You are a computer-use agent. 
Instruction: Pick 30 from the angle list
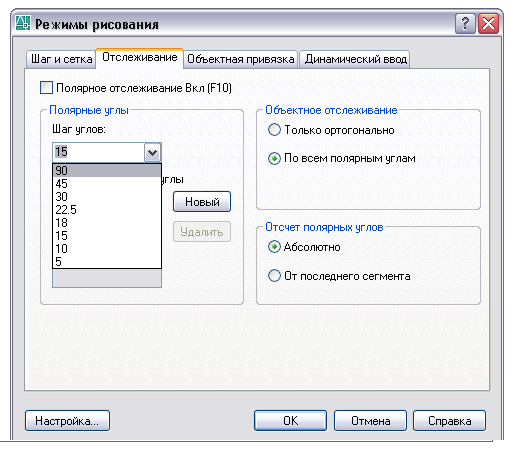tap(107, 197)
